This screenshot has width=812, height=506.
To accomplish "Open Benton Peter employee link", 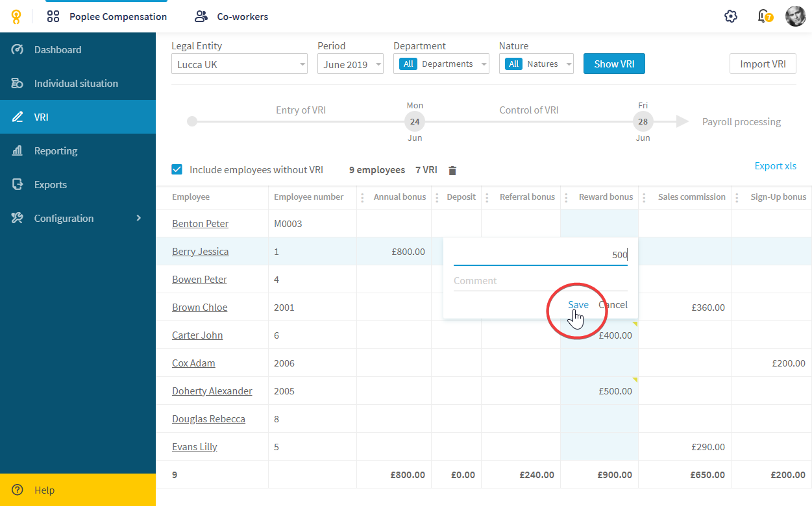I will [x=200, y=224].
